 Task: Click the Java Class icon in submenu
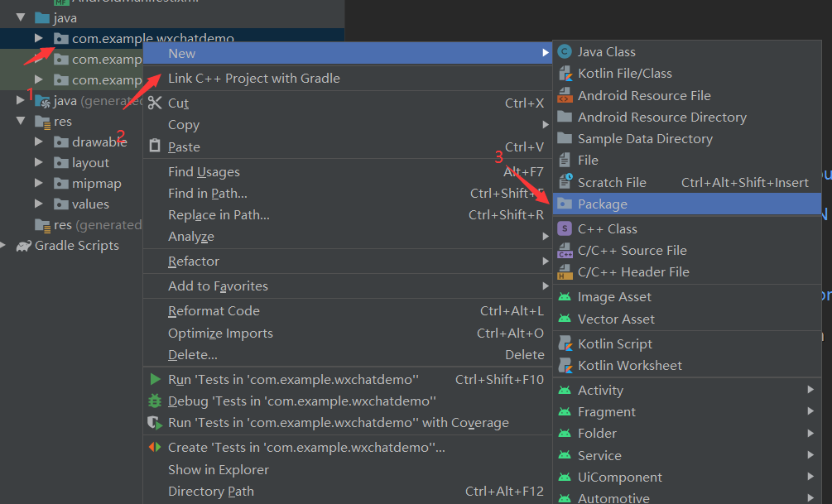pyautogui.click(x=565, y=51)
